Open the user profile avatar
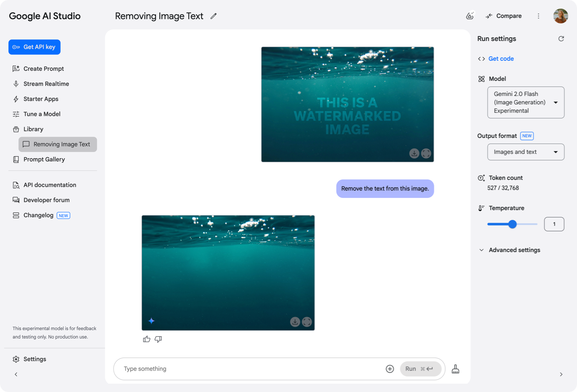The image size is (577, 392). click(x=560, y=16)
